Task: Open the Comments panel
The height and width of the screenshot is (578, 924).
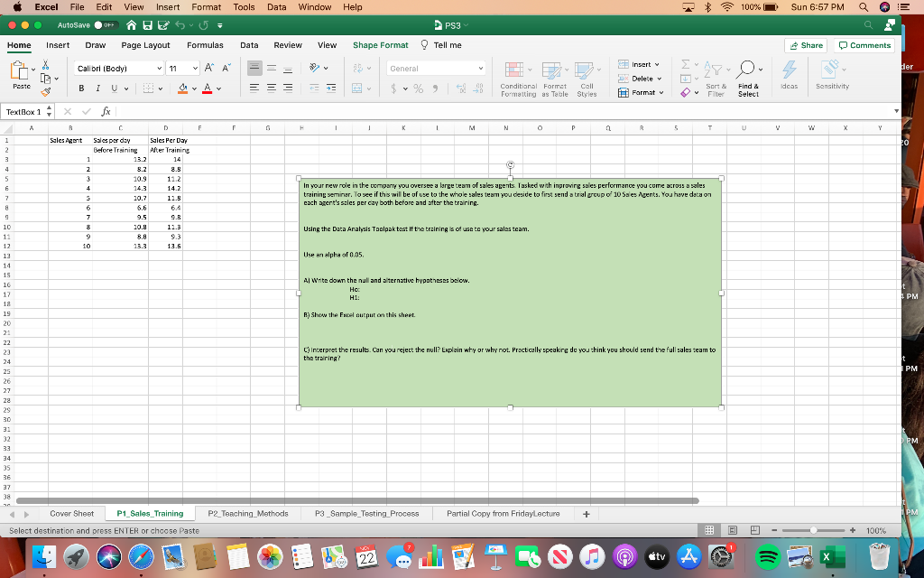Action: pos(863,44)
